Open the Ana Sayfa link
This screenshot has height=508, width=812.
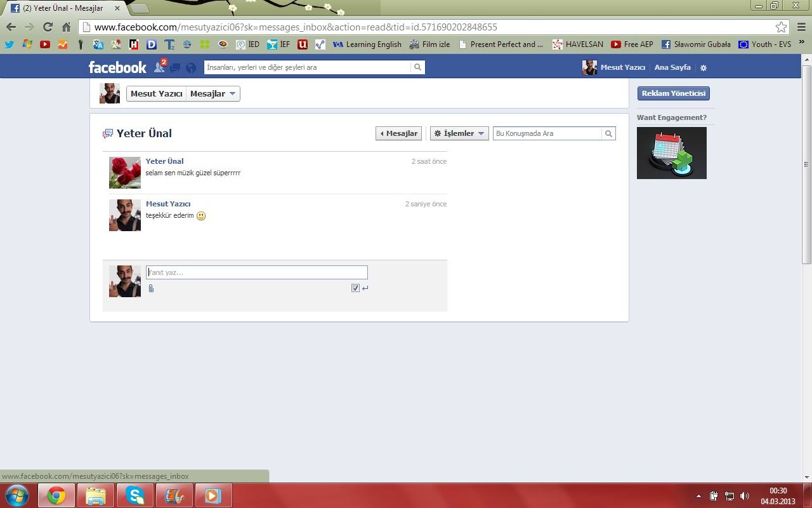672,67
